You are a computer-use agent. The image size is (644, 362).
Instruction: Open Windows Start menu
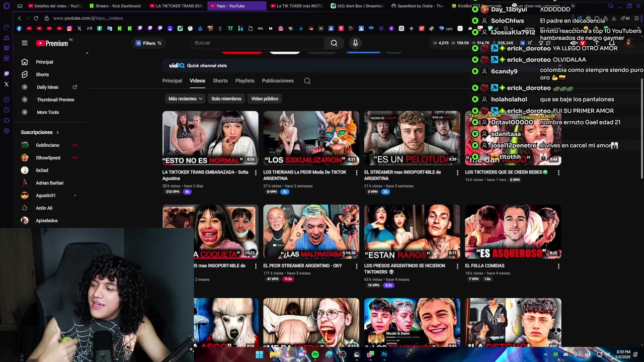coord(259,355)
